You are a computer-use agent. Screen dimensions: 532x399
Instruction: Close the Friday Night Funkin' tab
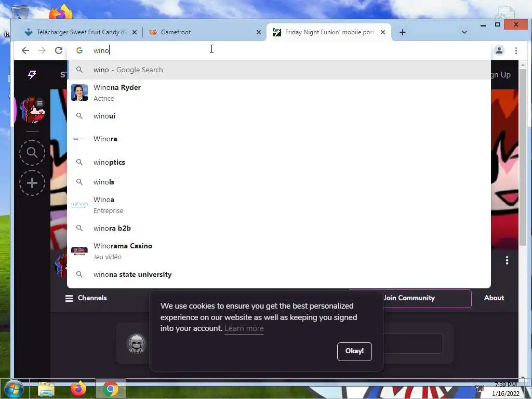(x=383, y=32)
